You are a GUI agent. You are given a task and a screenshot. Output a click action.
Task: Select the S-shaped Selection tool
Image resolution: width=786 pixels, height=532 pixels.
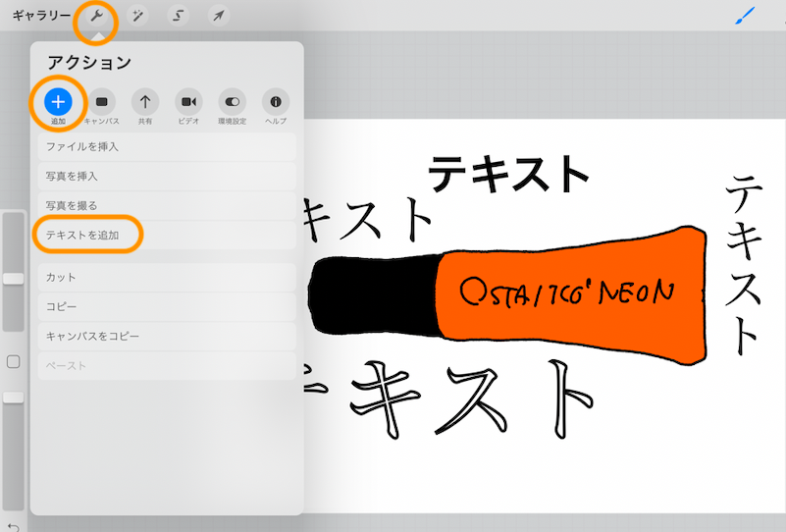coord(178,16)
